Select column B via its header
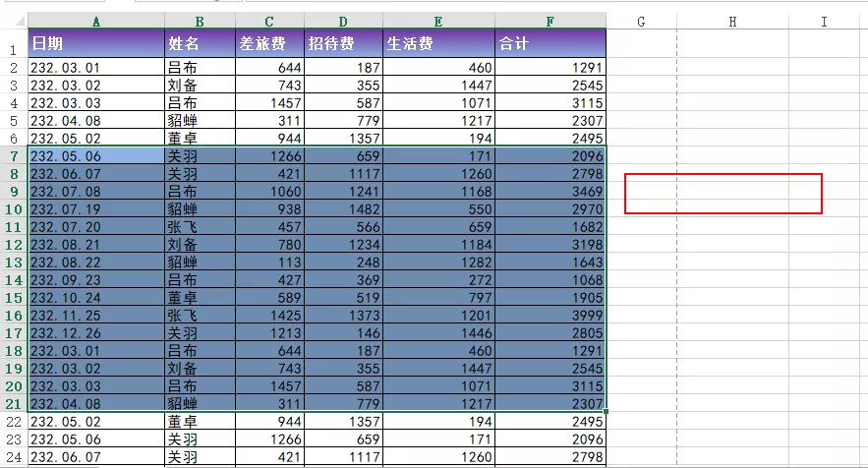The height and width of the screenshot is (468, 868). (200, 22)
